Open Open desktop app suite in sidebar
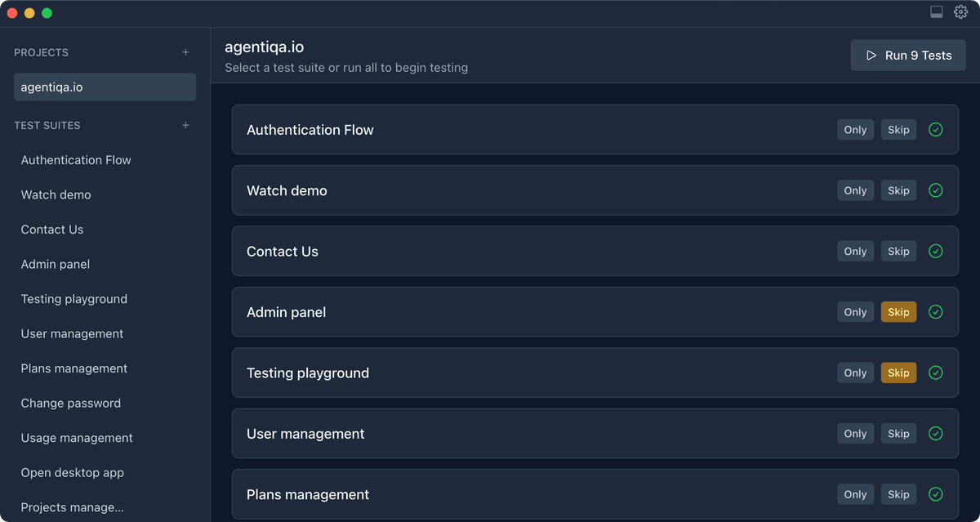Image resolution: width=980 pixels, height=522 pixels. coord(73,472)
